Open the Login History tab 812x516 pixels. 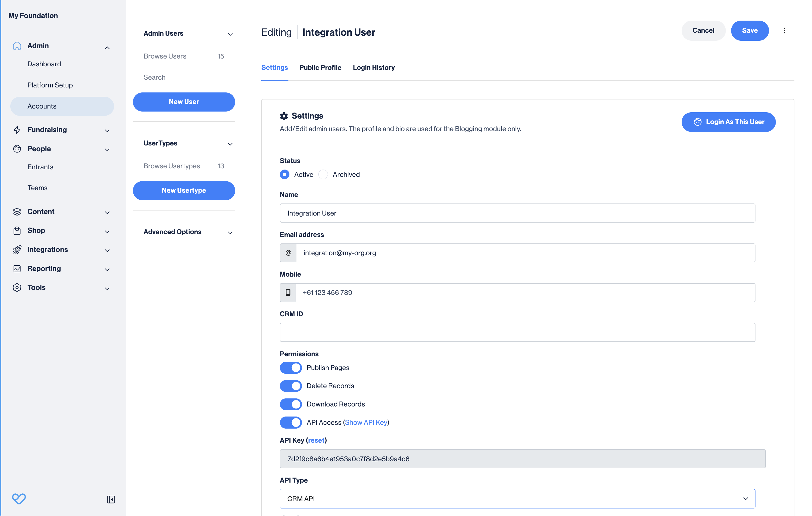pos(374,67)
